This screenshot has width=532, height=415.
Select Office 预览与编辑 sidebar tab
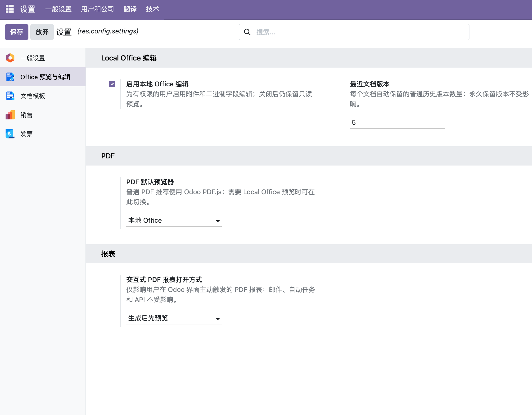(x=43, y=77)
